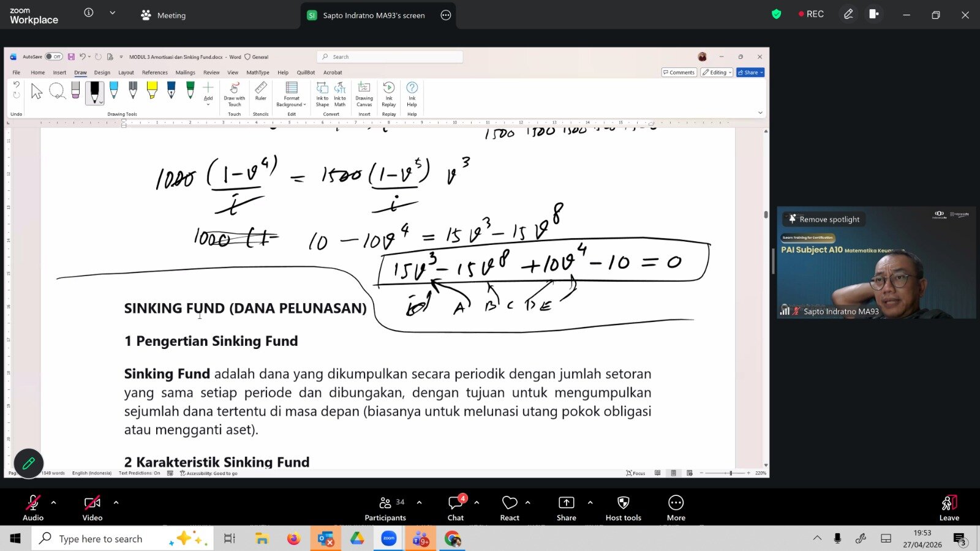
Task: Toggle Draw with Touch
Action: [234, 94]
